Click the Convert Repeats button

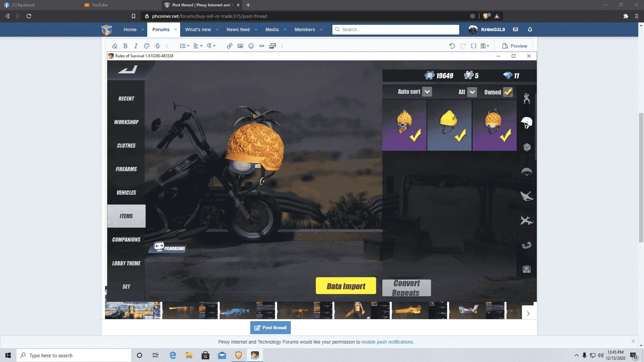(407, 288)
